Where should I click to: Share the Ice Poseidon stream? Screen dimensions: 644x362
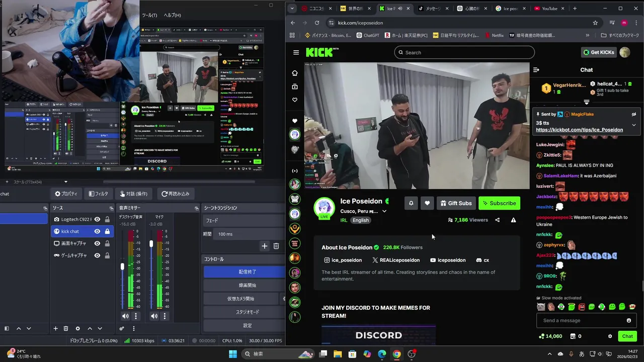(498, 220)
